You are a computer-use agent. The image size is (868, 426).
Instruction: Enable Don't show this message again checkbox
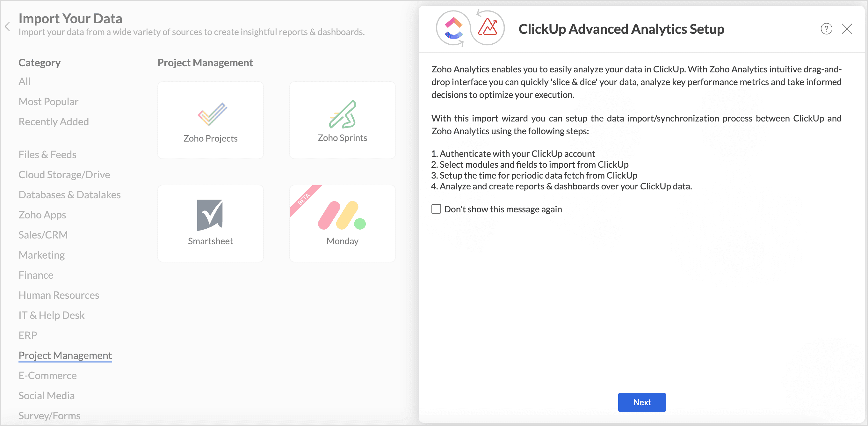[x=436, y=209]
